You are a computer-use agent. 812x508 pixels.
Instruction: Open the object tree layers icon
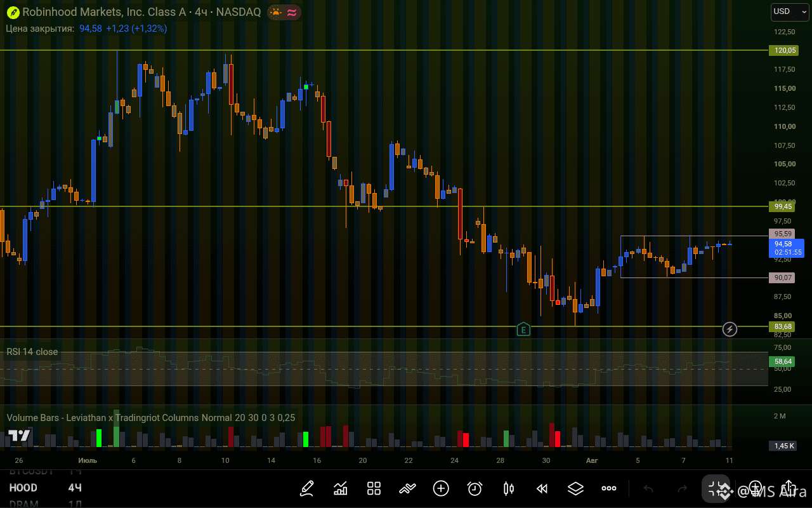coord(575,488)
